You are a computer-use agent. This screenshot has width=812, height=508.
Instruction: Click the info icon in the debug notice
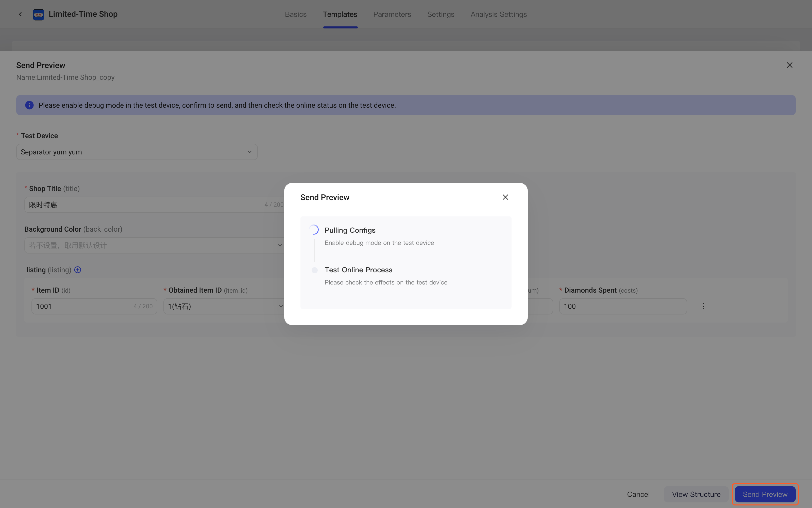29,105
